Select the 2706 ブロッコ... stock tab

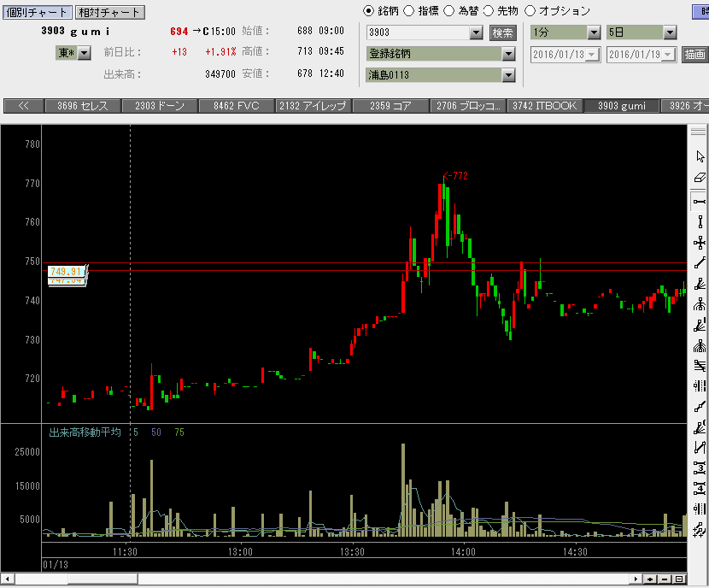(468, 106)
